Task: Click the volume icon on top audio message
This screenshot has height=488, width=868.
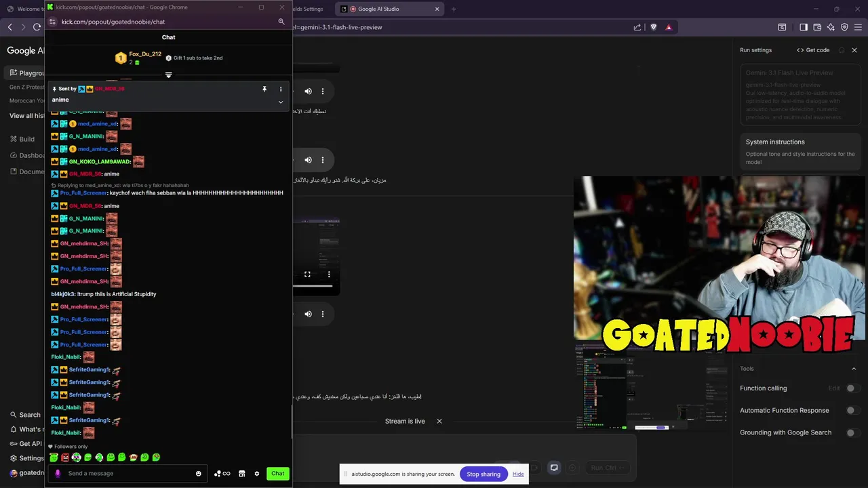Action: (x=308, y=91)
